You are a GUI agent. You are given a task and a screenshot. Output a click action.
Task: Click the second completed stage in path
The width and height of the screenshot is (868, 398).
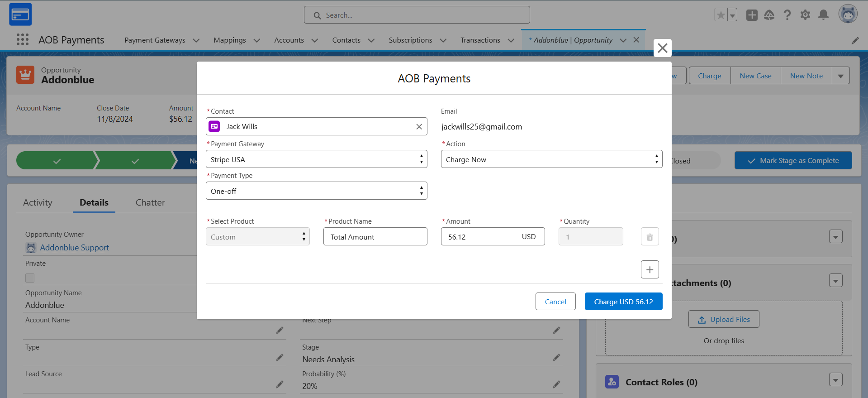pyautogui.click(x=135, y=161)
